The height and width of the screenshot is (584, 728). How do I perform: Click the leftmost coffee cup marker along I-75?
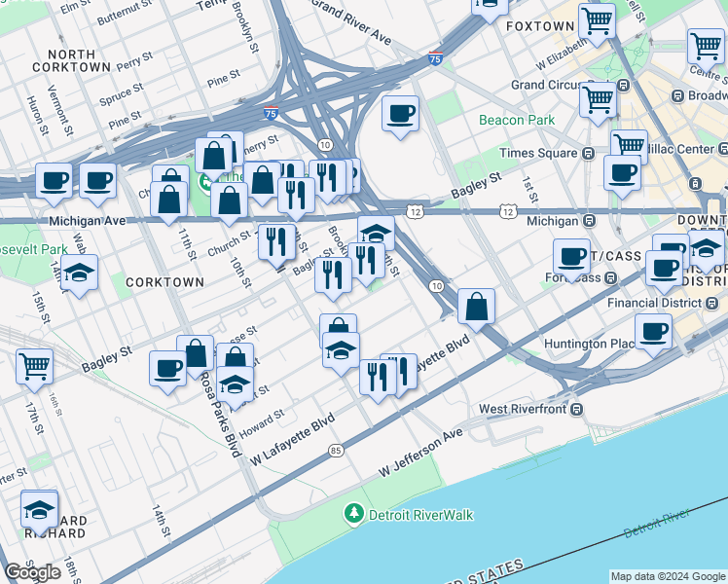point(54,181)
